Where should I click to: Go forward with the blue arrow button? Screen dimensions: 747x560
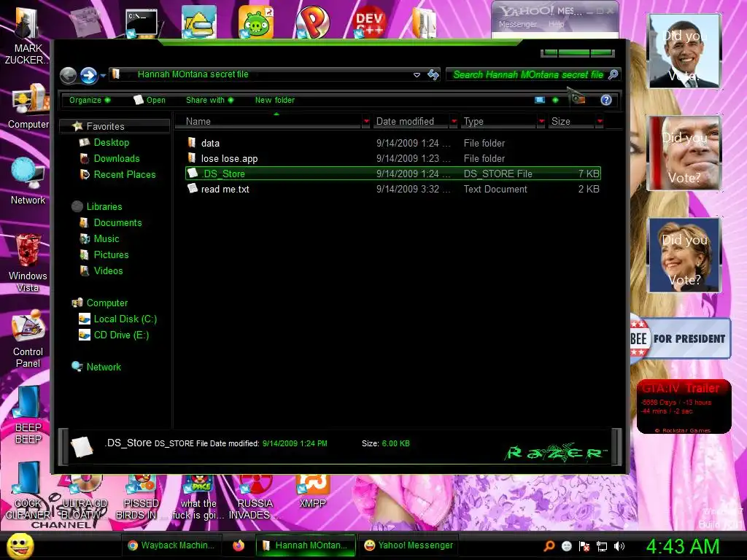88,75
